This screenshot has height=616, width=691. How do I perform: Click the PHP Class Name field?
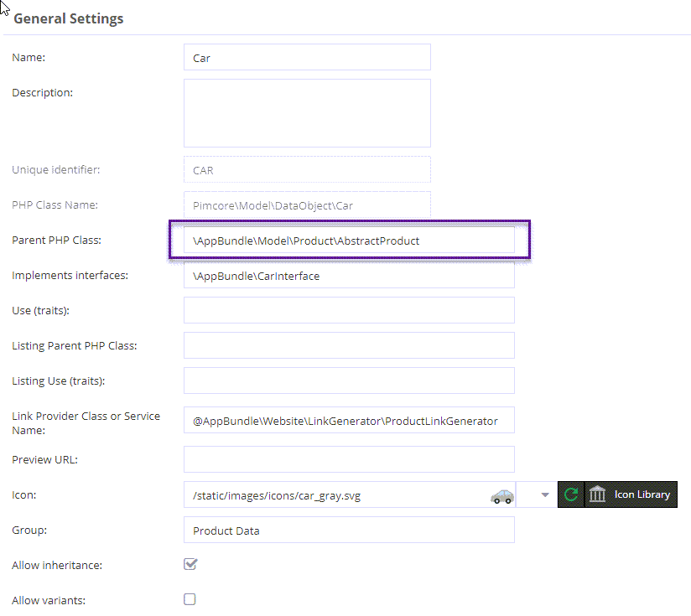pyautogui.click(x=307, y=204)
